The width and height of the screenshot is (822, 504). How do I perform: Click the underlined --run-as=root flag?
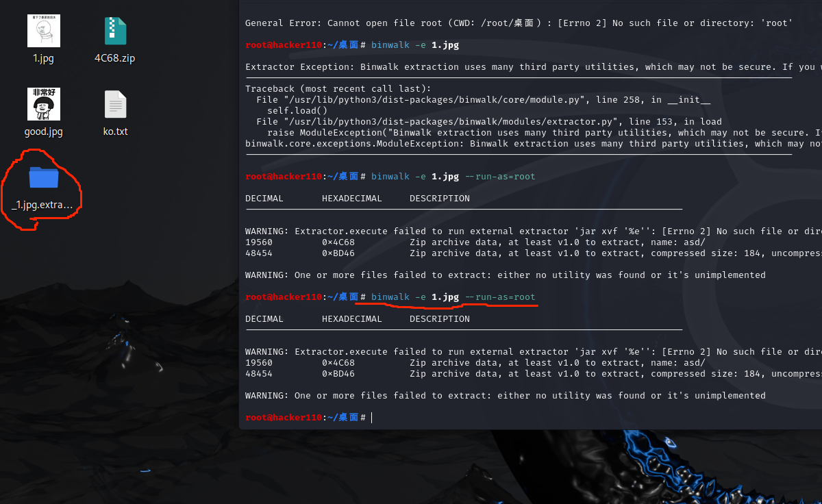coord(500,297)
